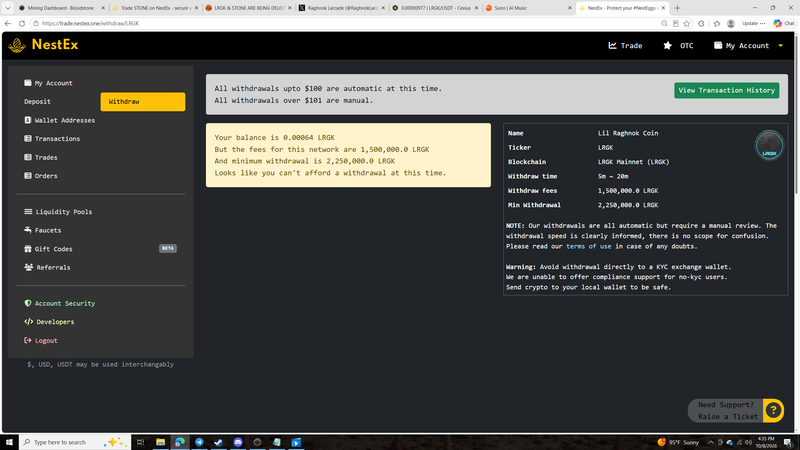Open the Windows Start menu
The image size is (800, 450).
coord(9,442)
